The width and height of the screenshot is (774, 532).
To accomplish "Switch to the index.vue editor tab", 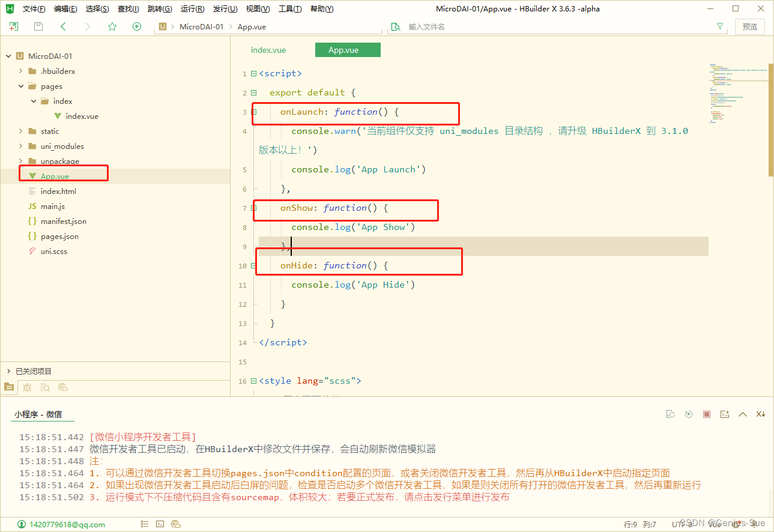I will tap(268, 50).
